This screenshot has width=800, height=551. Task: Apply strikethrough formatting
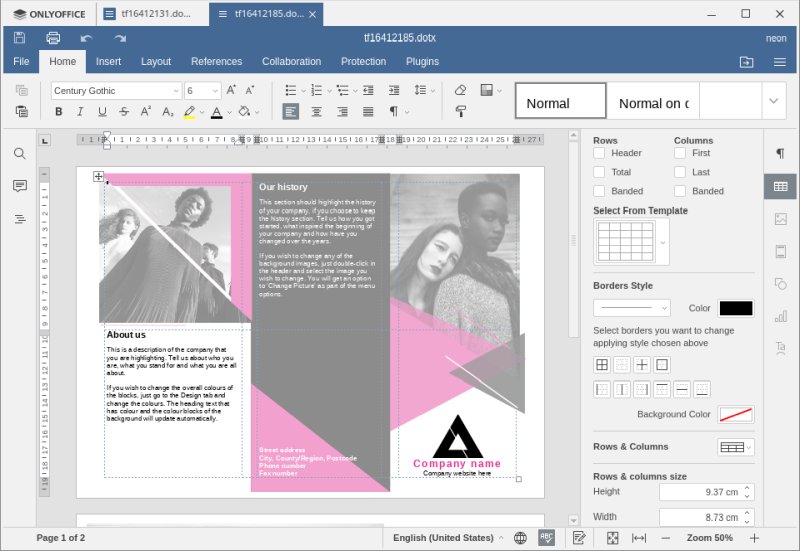click(x=124, y=112)
